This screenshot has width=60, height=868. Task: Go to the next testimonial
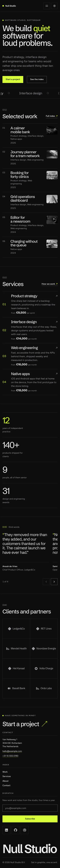[x=54, y=581]
